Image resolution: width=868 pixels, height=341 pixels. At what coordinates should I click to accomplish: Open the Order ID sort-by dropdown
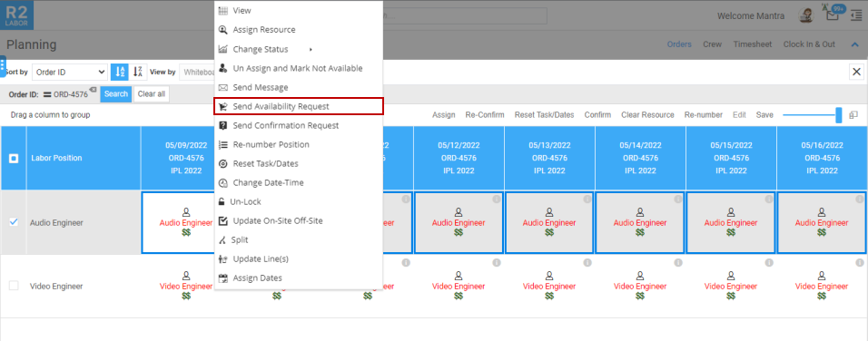tap(70, 72)
